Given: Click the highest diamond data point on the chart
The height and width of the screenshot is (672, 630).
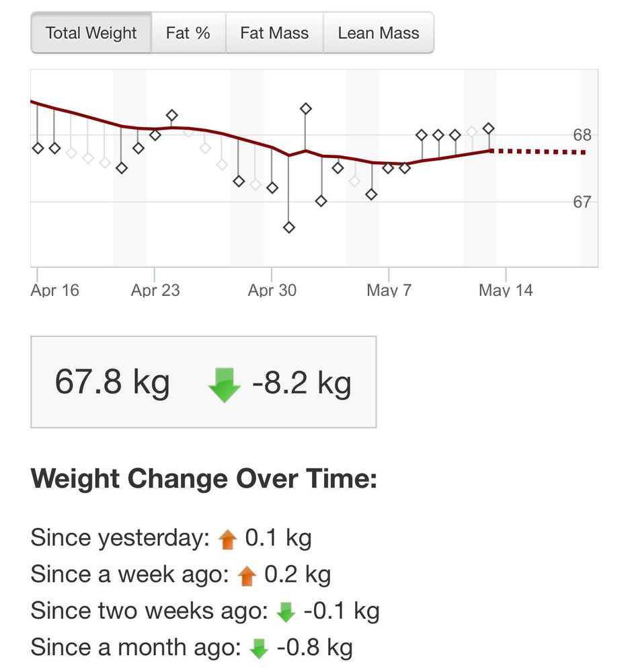Looking at the screenshot, I should [x=306, y=108].
